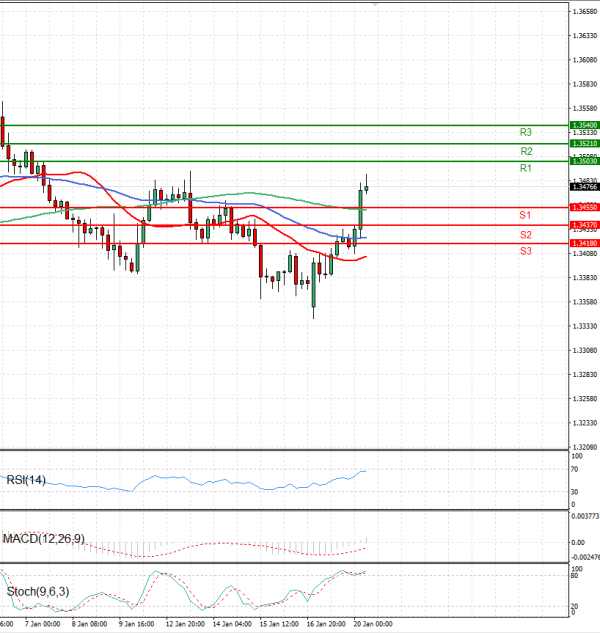Screen dimensions: 600x633
Task: Click the red 1.34180 price tag
Action: [x=584, y=243]
